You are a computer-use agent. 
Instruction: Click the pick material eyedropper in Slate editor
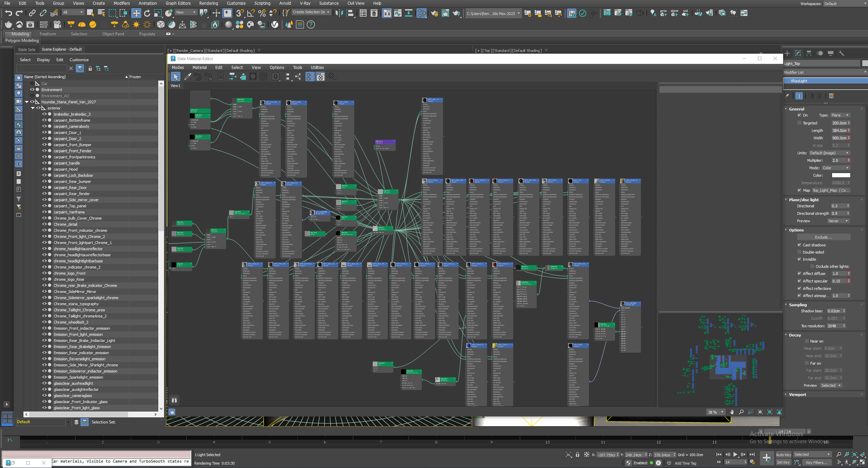pos(188,77)
